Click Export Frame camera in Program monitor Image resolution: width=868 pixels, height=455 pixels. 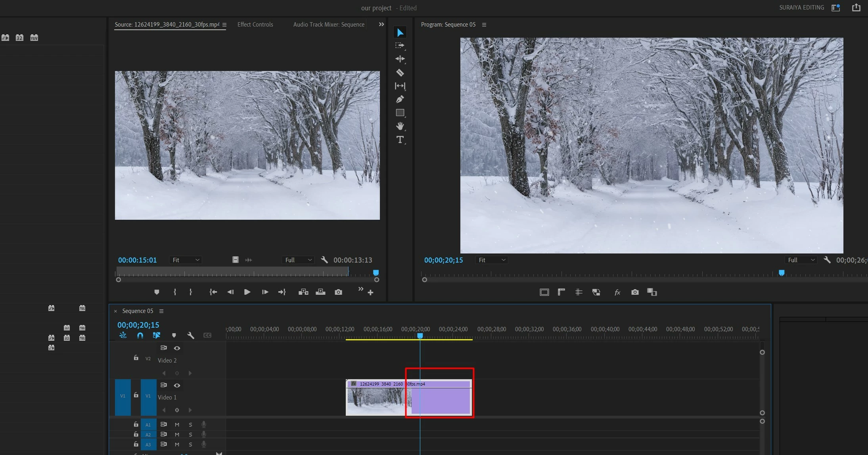[x=635, y=292]
